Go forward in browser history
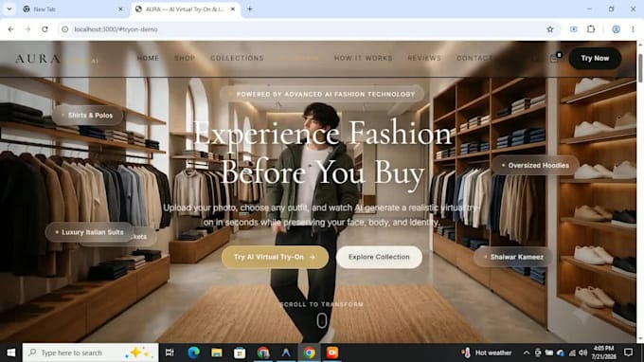The height and width of the screenshot is (362, 644). point(27,29)
